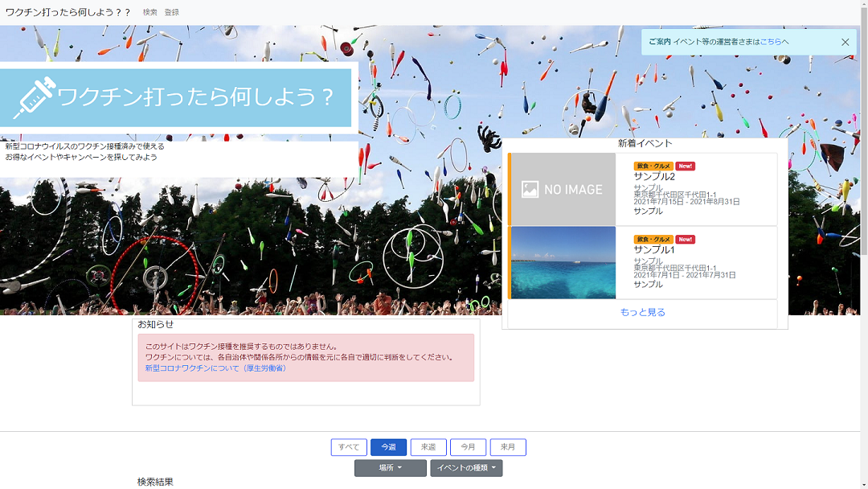This screenshot has height=489, width=868.
Task: Switch the filter to 来週
Action: pos(428,447)
